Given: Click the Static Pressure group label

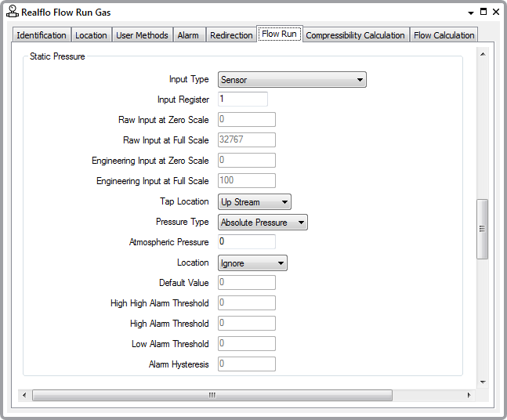Looking at the screenshot, I should tap(57, 56).
